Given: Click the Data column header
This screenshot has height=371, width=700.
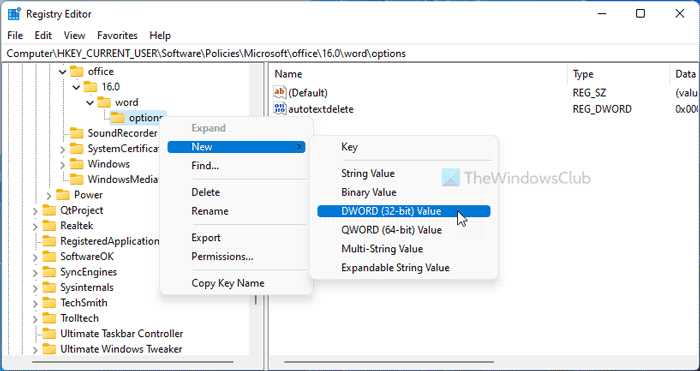Looking at the screenshot, I should coord(685,74).
